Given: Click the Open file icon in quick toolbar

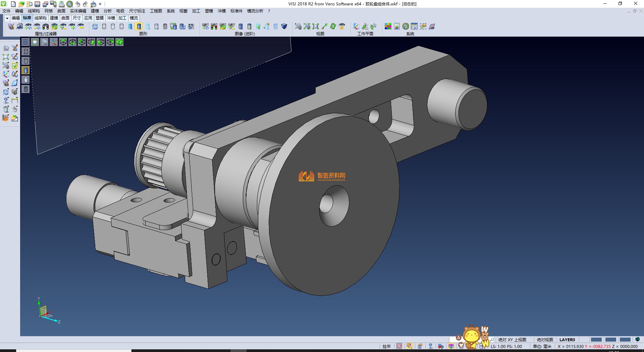Looking at the screenshot, I should pyautogui.click(x=21, y=4).
